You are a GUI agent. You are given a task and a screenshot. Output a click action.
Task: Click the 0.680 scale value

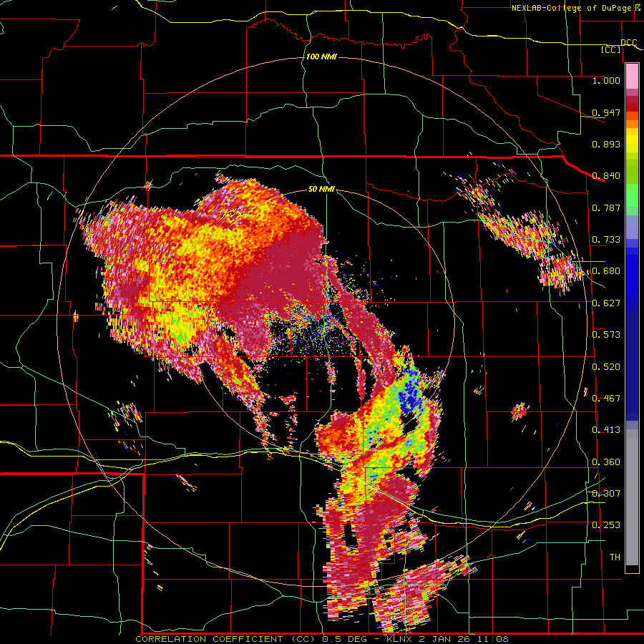(606, 271)
